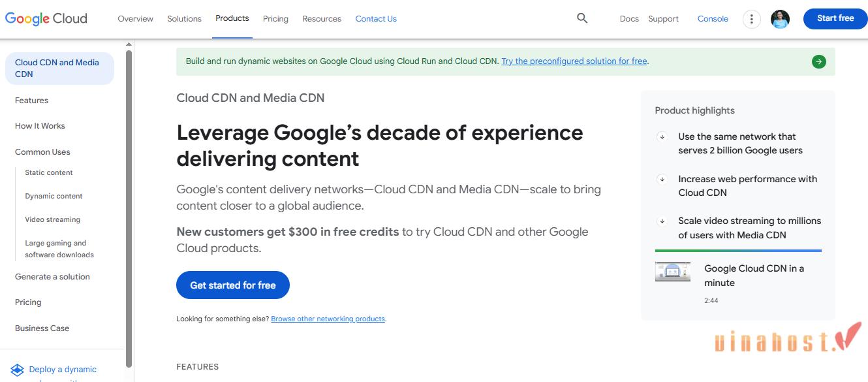Play the Google Cloud CDN video thumbnail
Image resolution: width=868 pixels, height=382 pixels.
pos(672,271)
